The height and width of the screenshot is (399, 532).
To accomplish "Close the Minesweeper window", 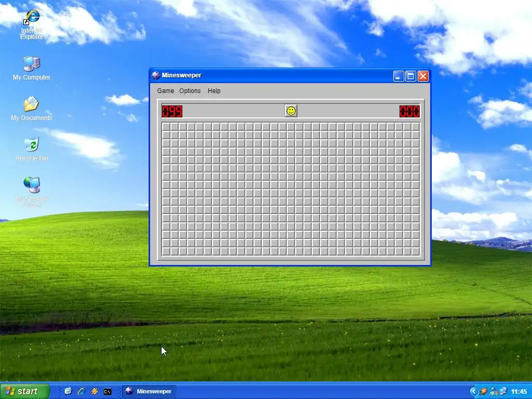I will (x=423, y=76).
